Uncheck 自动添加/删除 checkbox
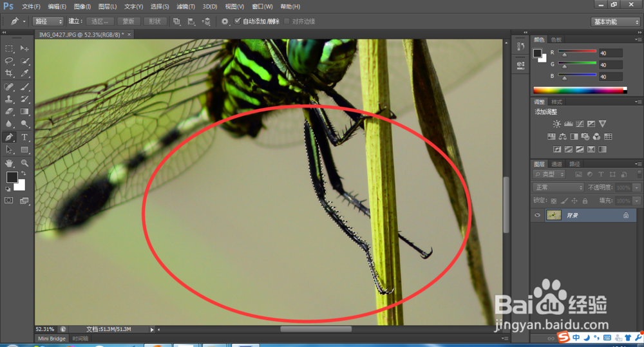Image resolution: width=644 pixels, height=347 pixels. pos(238,21)
